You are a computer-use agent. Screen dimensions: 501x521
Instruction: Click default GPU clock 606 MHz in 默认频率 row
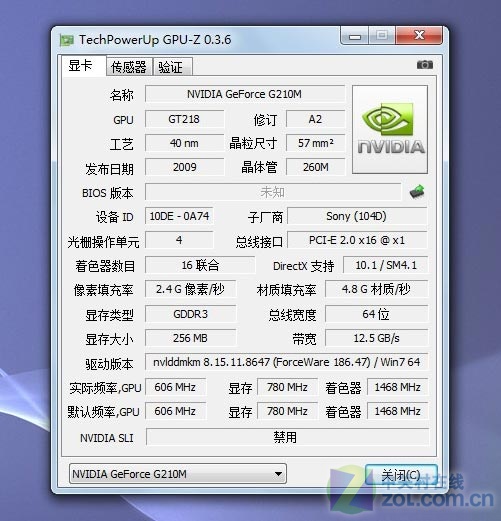pos(175,411)
